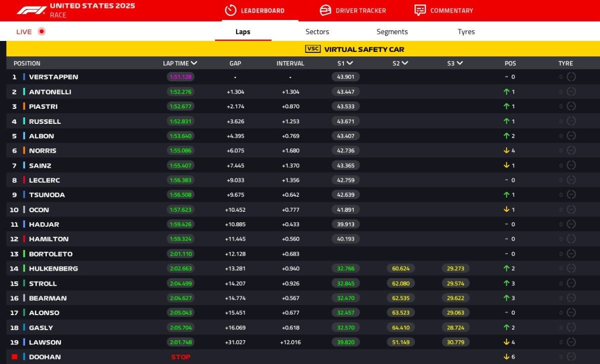Click the Driver Tracker helmet icon
The width and height of the screenshot is (600, 364).
coord(325,10)
